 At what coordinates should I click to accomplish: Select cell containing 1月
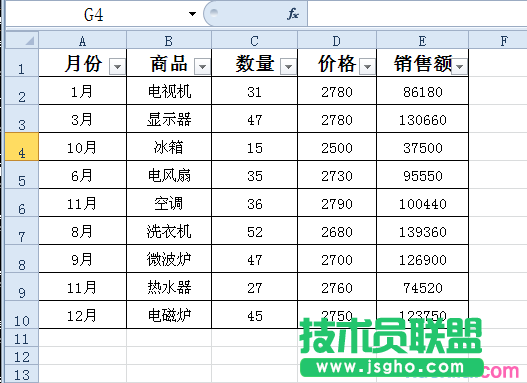tap(83, 91)
